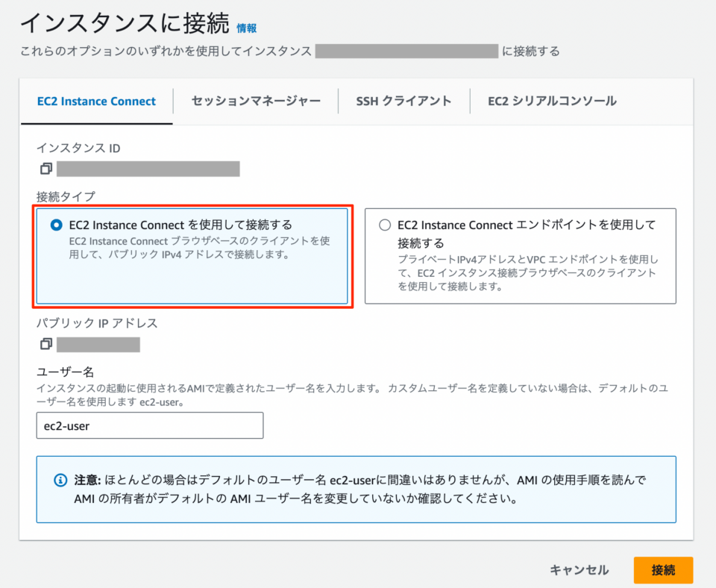Click the 'ユーザー名' label
This screenshot has height=588, width=716.
66,372
